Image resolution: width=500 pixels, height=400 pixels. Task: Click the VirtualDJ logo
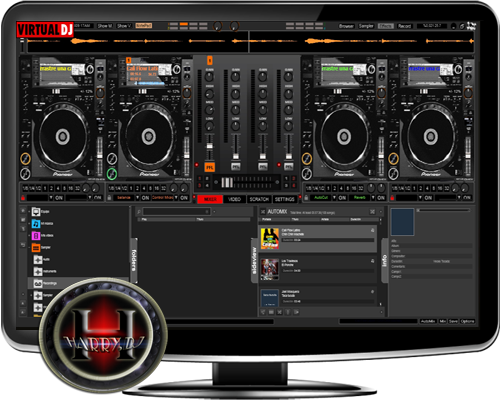(x=45, y=29)
